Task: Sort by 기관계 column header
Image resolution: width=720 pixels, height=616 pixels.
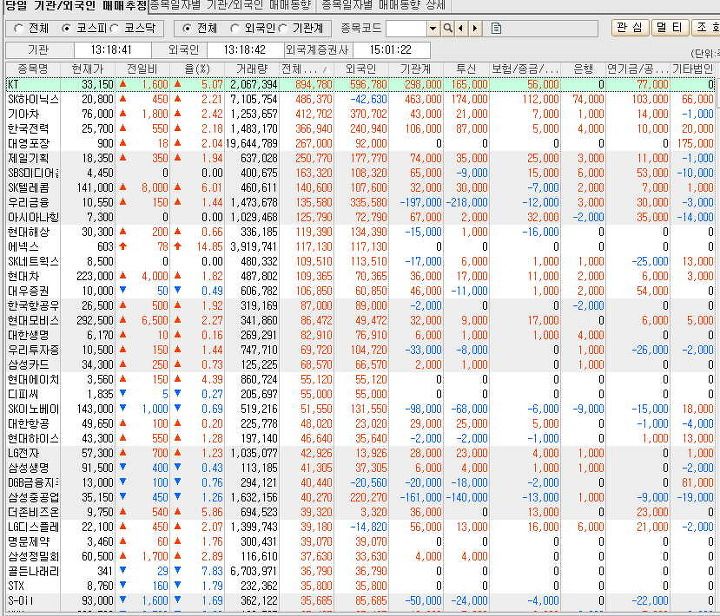Action: pos(416,69)
